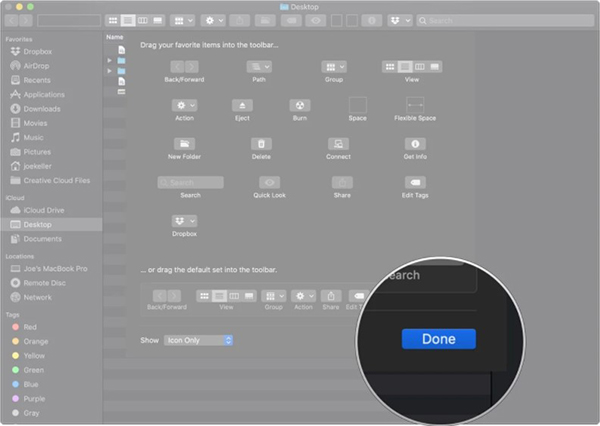The width and height of the screenshot is (600, 426).
Task: Expand the lower folder's disclosure triangle
Action: 109,71
